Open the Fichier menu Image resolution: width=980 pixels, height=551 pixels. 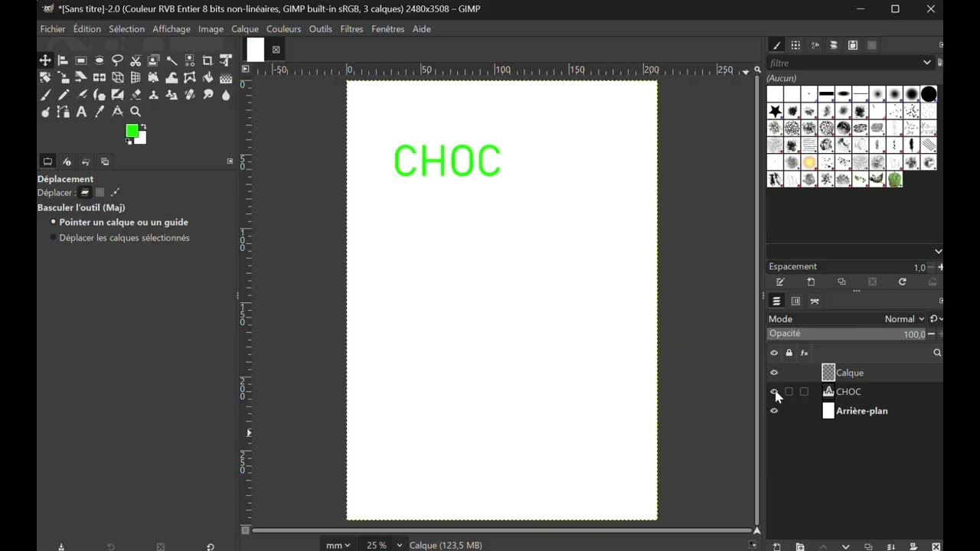(x=53, y=29)
